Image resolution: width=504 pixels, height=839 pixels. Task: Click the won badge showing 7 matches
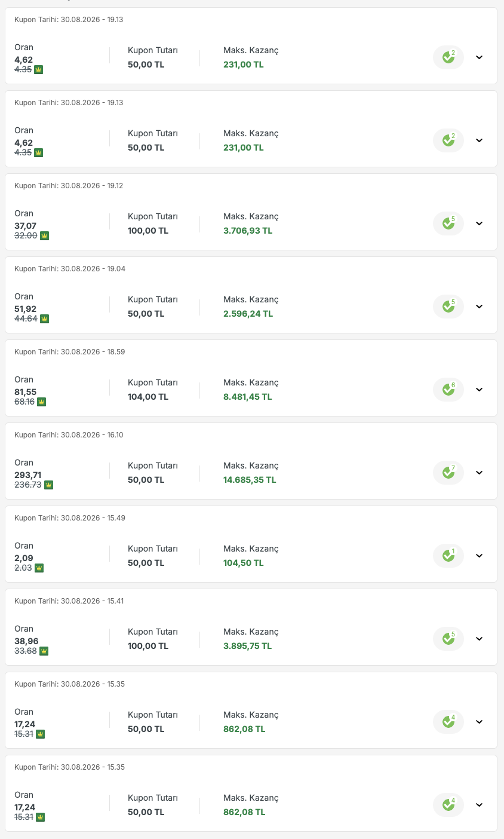[448, 473]
